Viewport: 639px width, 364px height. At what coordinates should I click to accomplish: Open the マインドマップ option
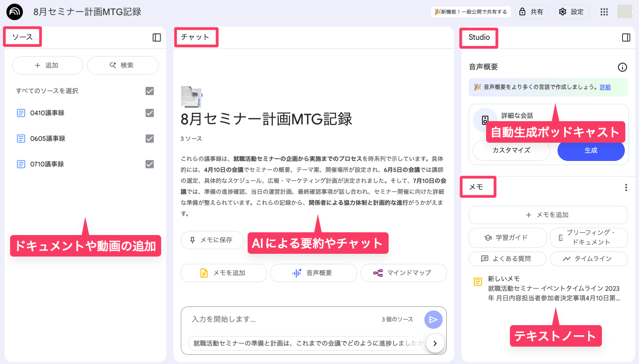coord(403,273)
